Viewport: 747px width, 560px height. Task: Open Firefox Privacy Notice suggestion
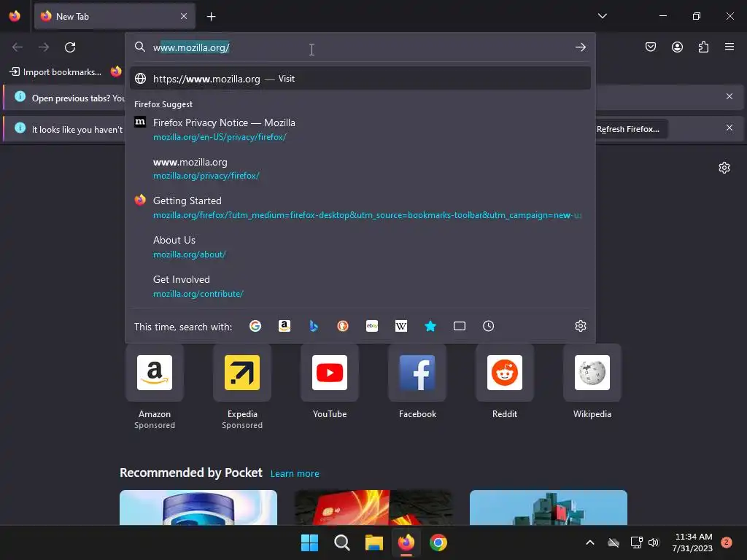(360, 130)
